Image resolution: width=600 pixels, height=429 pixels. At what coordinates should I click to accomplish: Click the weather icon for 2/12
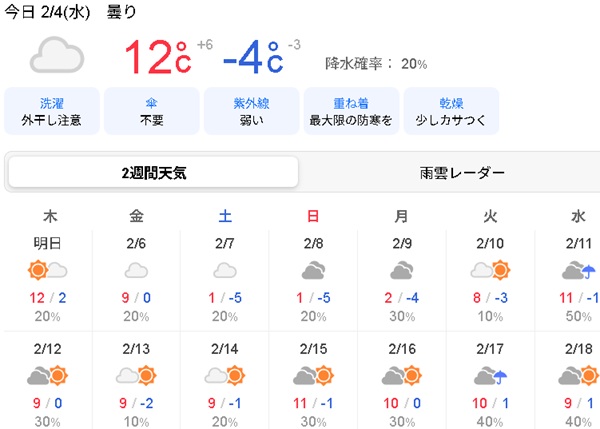tap(47, 375)
